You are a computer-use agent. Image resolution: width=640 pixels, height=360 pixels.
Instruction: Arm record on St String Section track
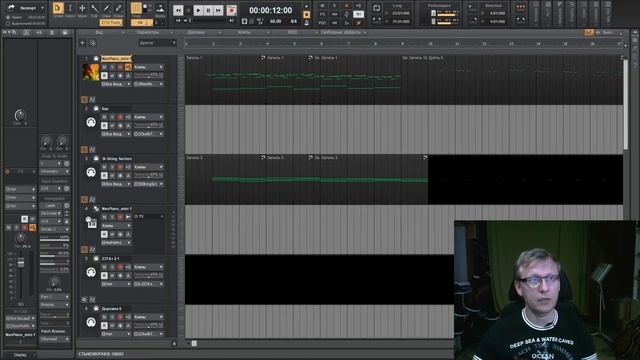coord(120,167)
